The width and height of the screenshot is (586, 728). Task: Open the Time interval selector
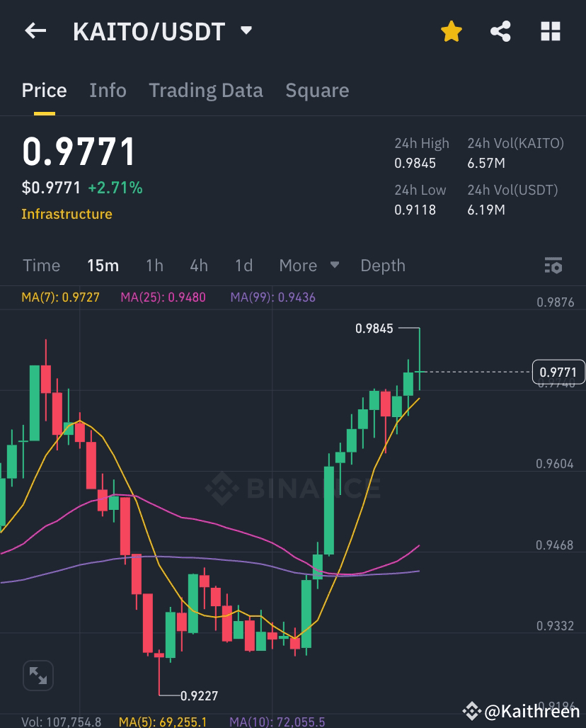point(41,266)
